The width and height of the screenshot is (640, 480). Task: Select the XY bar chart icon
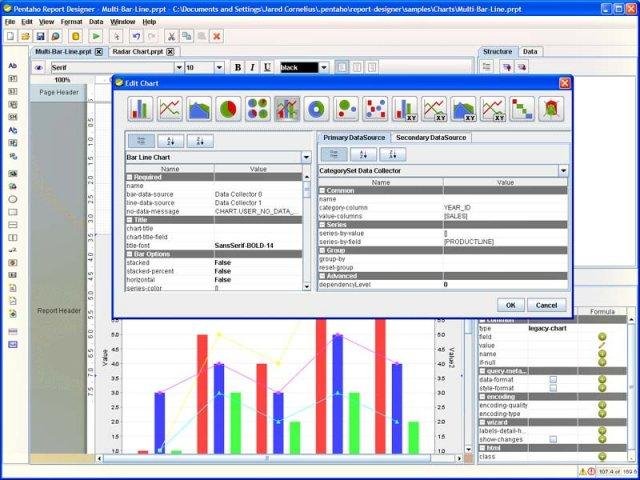click(405, 109)
